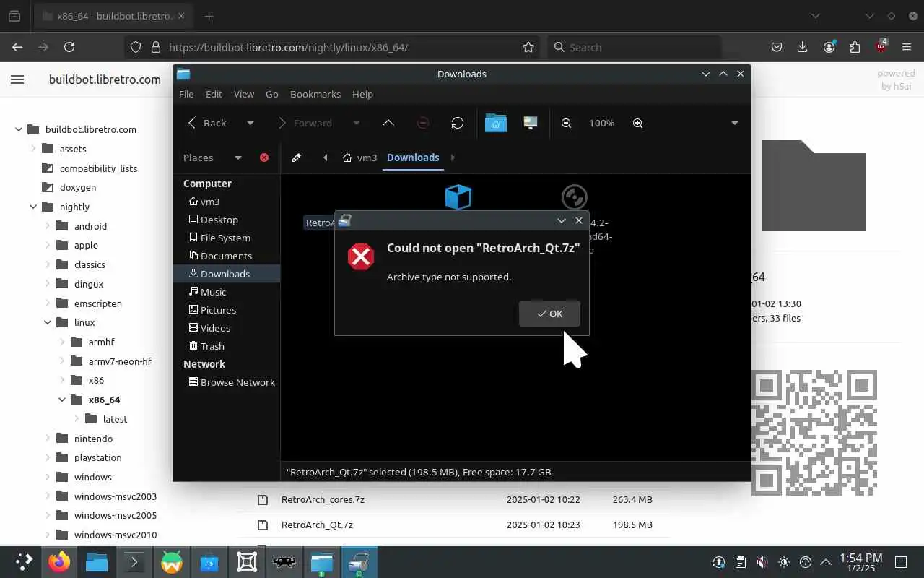The width and height of the screenshot is (924, 578).
Task: Open the Firefox downloads panel icon
Action: click(x=802, y=47)
